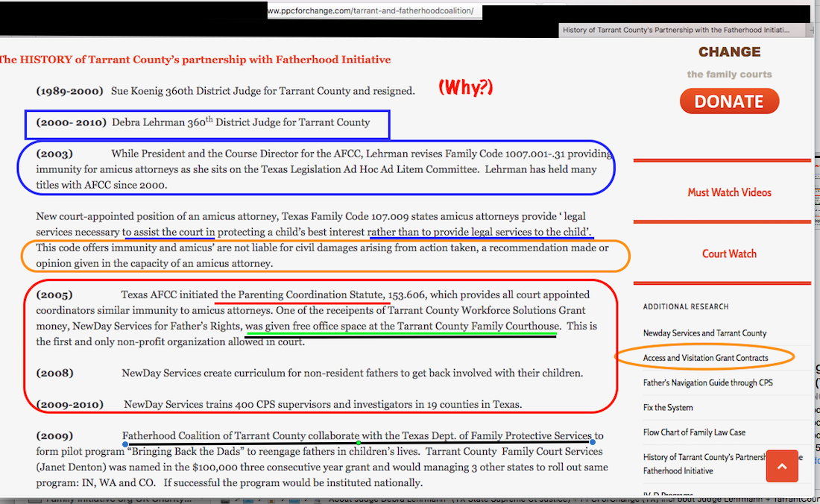
Task: Click the address bar showing ppcforchange.com URL
Action: coord(373,12)
